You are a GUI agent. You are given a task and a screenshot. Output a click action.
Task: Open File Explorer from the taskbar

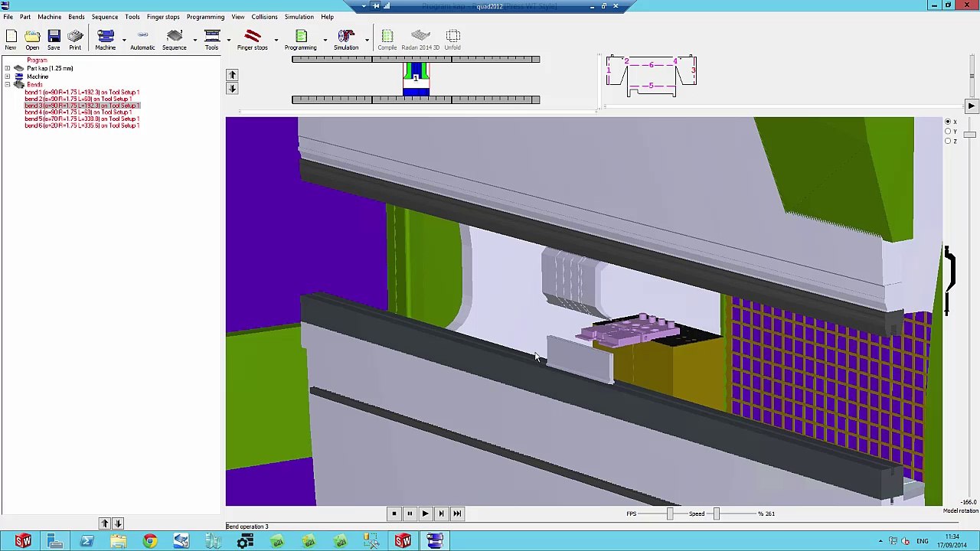pyautogui.click(x=118, y=542)
